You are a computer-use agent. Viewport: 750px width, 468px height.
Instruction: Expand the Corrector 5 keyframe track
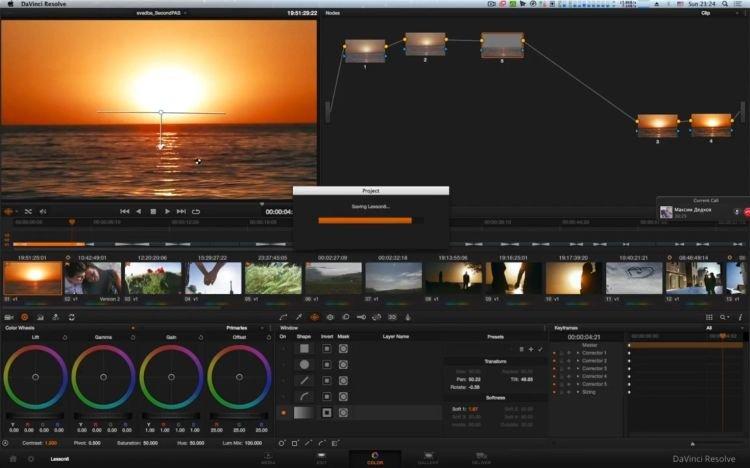[x=578, y=384]
